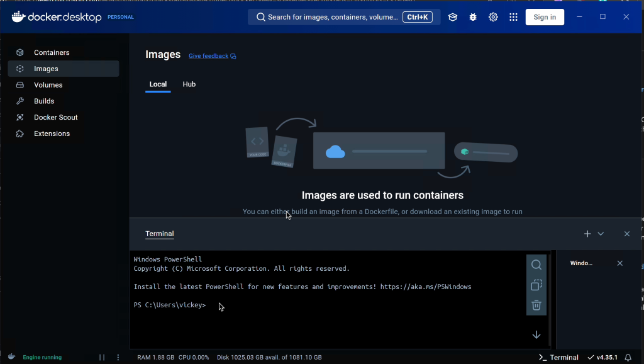The image size is (644, 364).
Task: Open the Give feedback link
Action: 213,56
